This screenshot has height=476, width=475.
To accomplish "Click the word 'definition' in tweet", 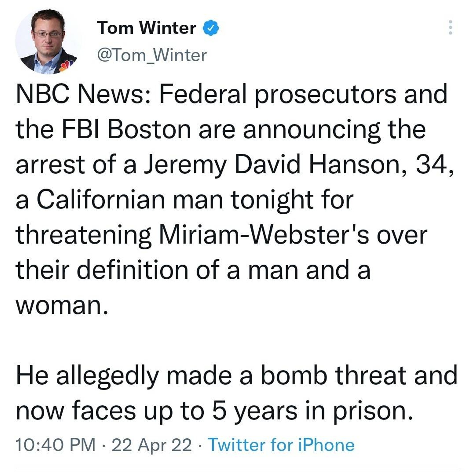I will coord(133,271).
